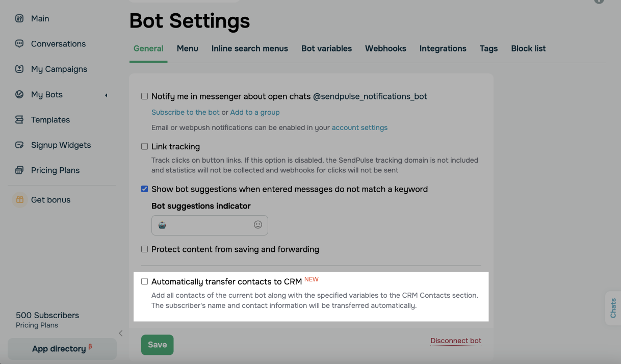The image size is (621, 364).
Task: Uncheck Show bot suggestions checkbox
Action: click(145, 189)
